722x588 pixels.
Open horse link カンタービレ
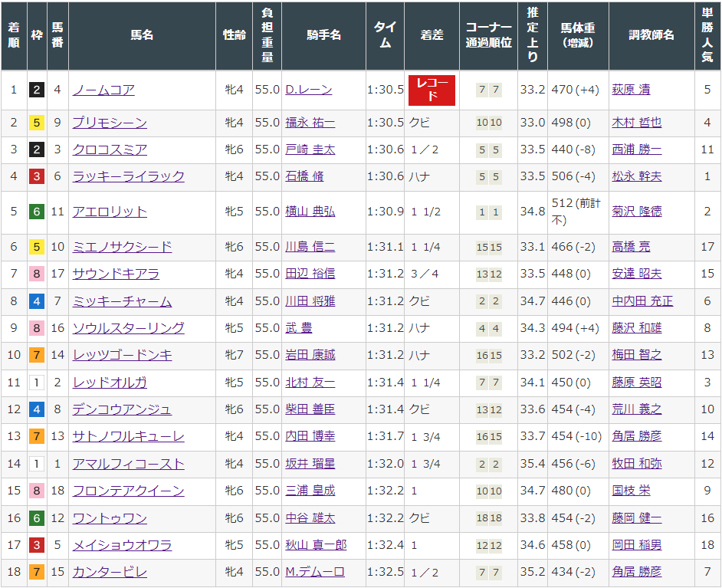point(110,572)
